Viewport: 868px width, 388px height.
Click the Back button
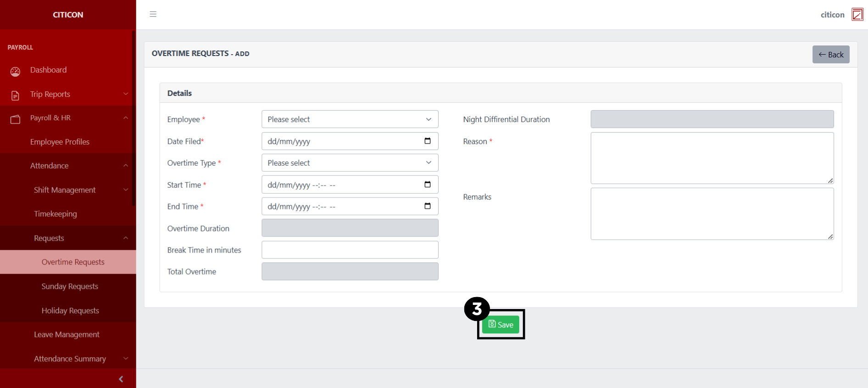[830, 55]
